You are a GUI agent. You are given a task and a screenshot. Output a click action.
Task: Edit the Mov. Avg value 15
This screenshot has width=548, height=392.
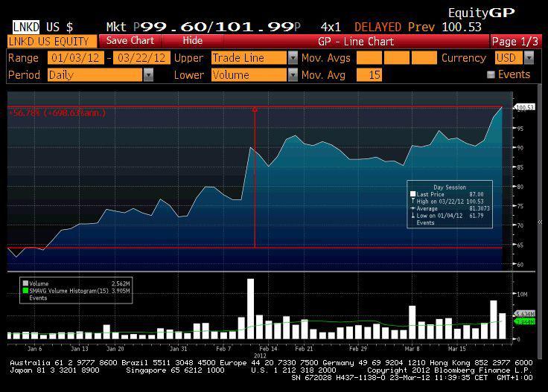369,74
